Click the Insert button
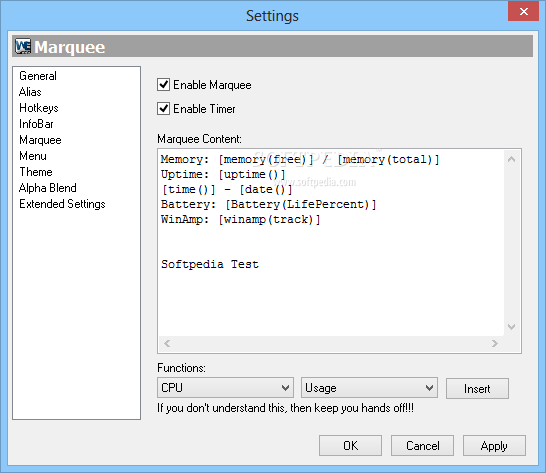Viewport: 546px width, 473px height. point(477,389)
